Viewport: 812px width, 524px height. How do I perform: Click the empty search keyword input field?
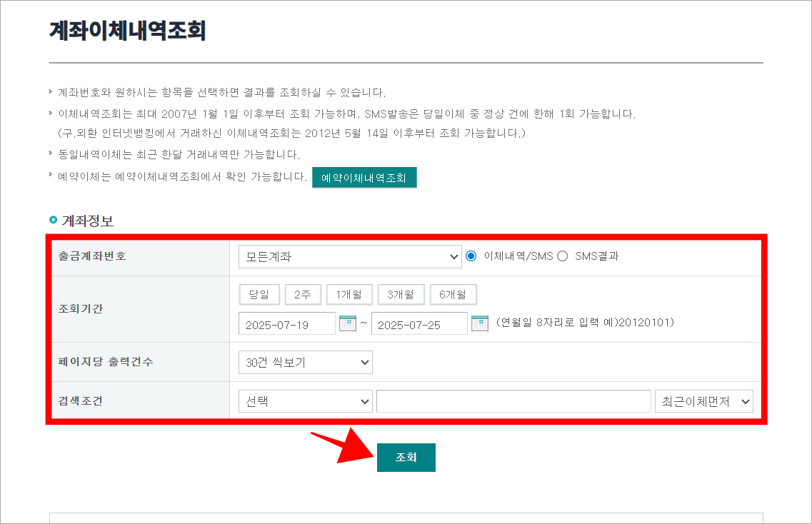(513, 400)
